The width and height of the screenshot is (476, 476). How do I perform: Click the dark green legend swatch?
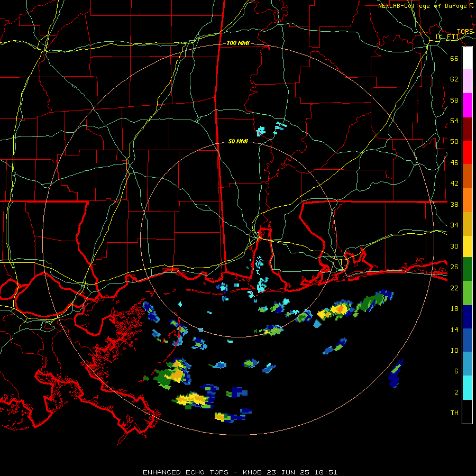click(467, 269)
